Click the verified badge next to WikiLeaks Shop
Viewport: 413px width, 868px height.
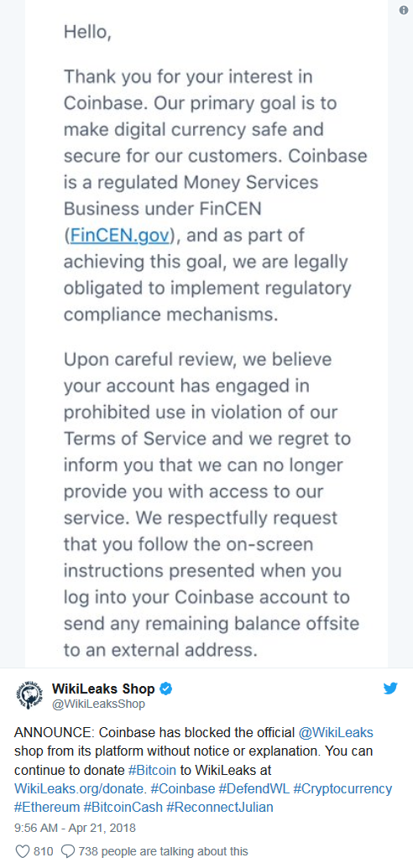pos(166,689)
